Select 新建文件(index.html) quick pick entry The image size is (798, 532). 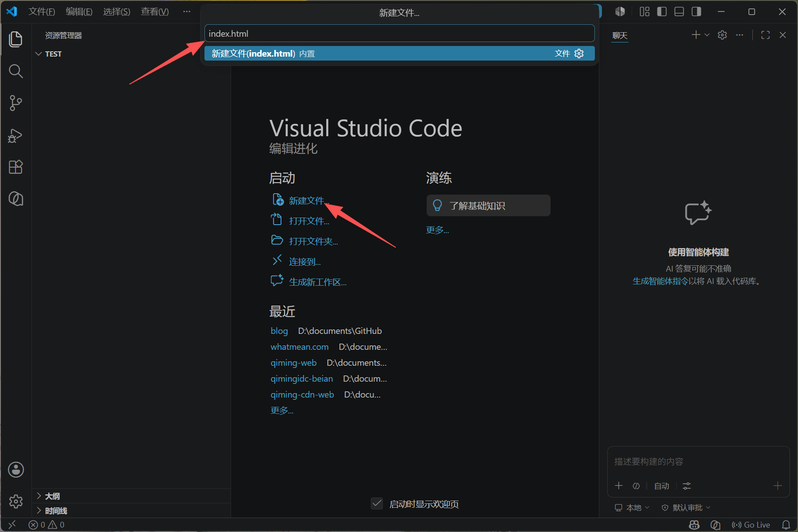point(399,54)
